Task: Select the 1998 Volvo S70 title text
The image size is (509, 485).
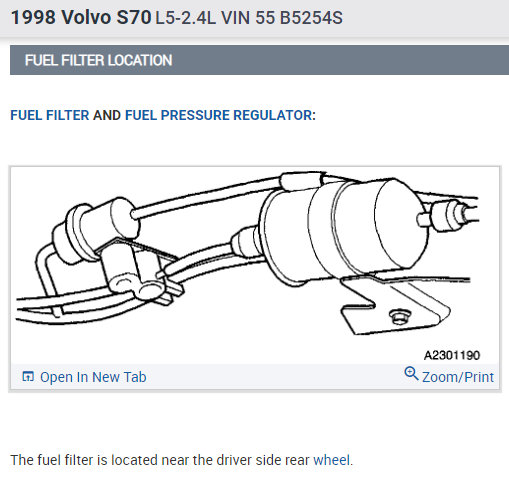Action: (x=81, y=17)
